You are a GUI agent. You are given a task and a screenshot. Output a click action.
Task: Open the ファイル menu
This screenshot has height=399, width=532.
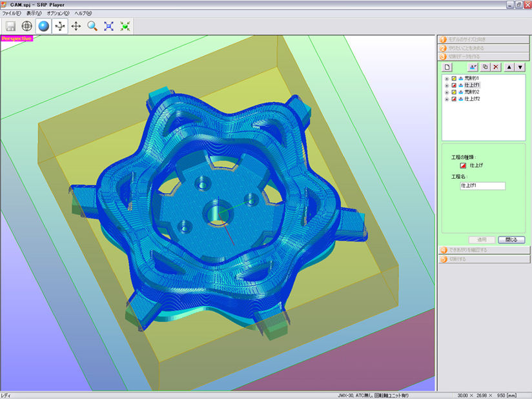point(12,13)
